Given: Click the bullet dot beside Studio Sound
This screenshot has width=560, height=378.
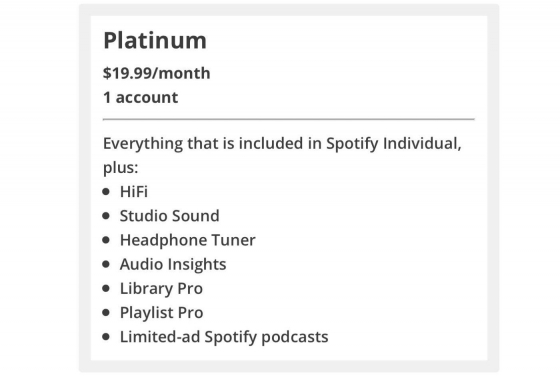Looking at the screenshot, I should 106,216.
